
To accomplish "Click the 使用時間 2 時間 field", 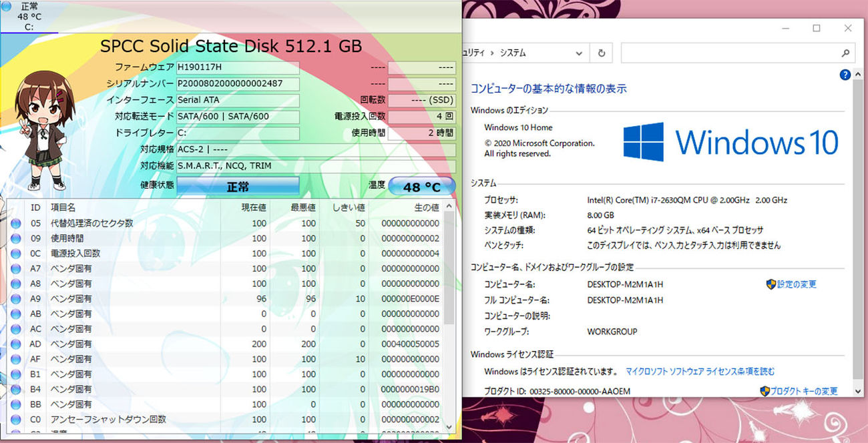I will [422, 133].
